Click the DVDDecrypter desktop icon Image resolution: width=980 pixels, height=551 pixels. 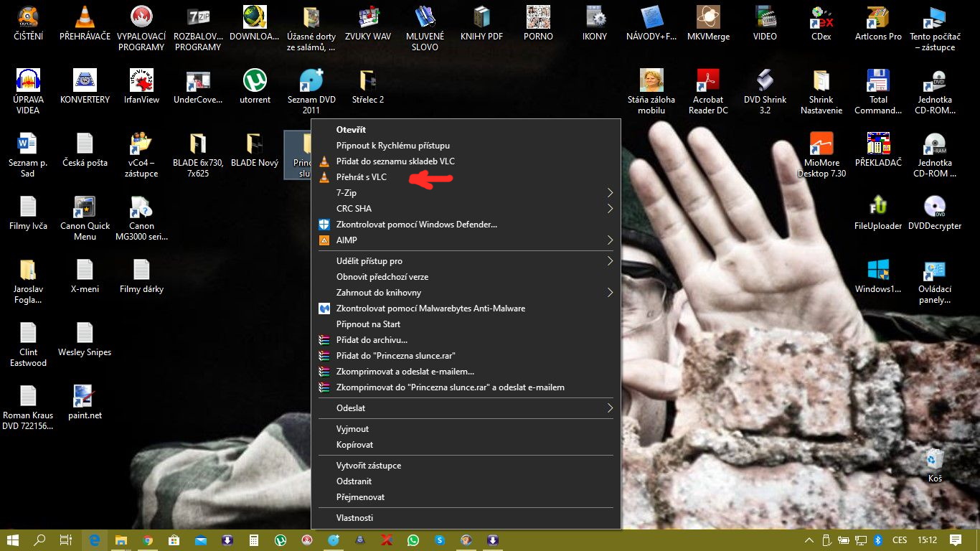pos(935,213)
